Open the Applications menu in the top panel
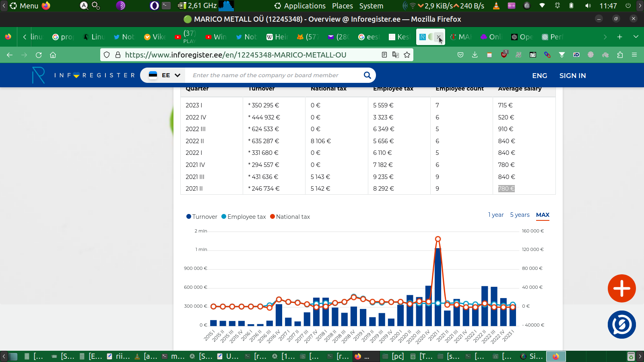644x362 pixels. tap(300, 6)
